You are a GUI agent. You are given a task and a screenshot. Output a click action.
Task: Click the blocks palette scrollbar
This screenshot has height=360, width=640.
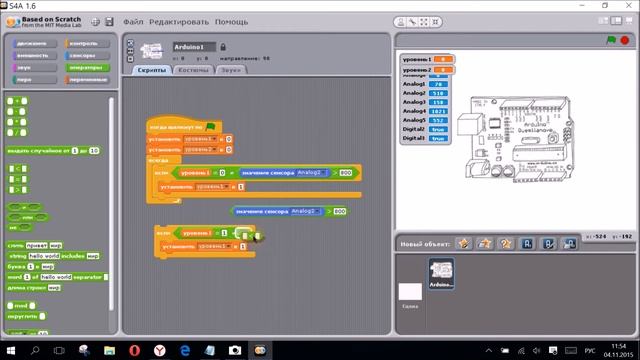coord(111,204)
